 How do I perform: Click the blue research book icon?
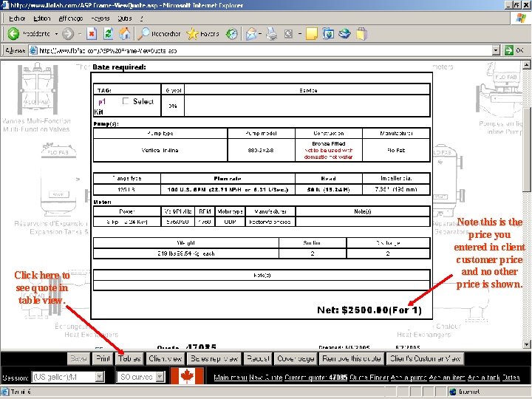(328, 33)
